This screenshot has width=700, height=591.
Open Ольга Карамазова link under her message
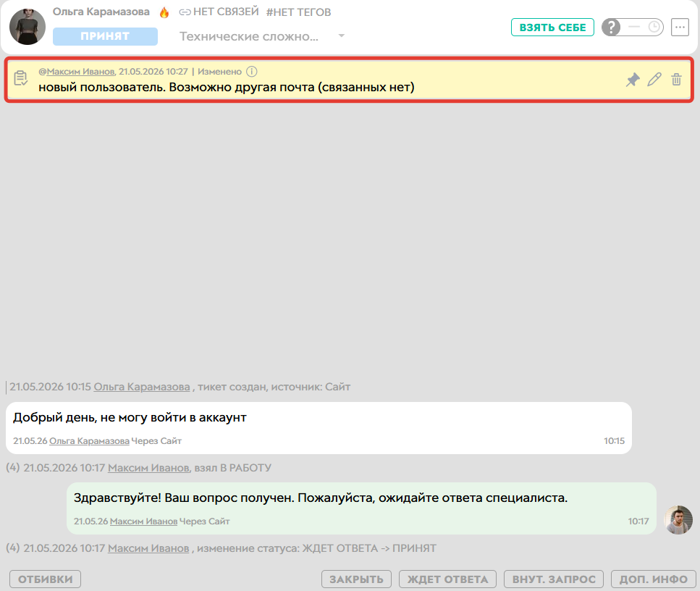click(89, 441)
